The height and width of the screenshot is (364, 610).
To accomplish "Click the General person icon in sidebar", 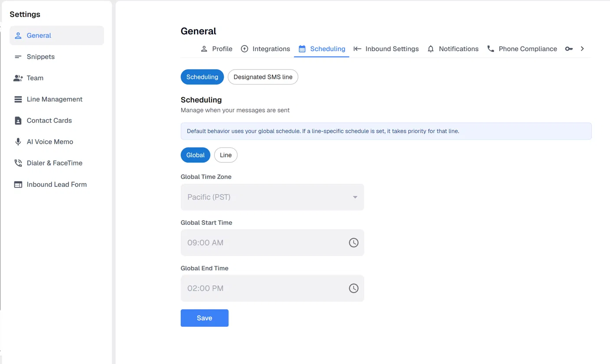I will 18,36.
